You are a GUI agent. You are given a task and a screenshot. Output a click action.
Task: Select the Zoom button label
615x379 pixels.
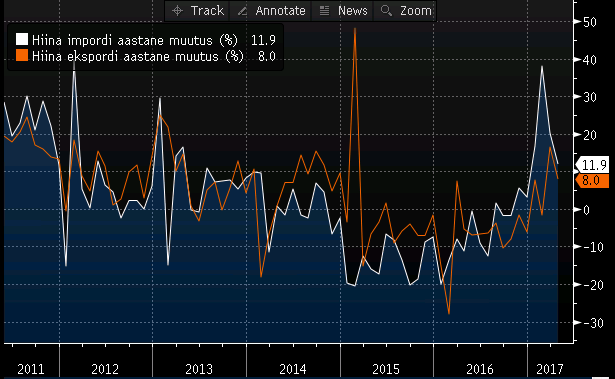pyautogui.click(x=416, y=11)
